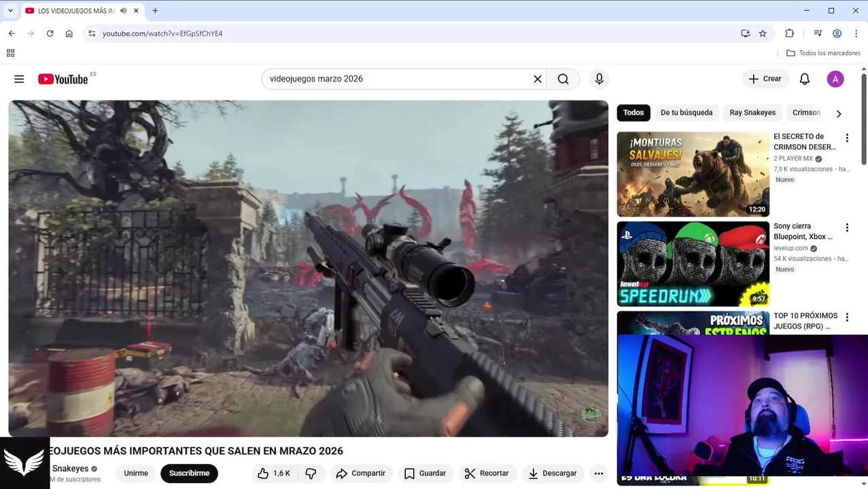Bookmark this page with star
868x489 pixels.
pos(763,33)
